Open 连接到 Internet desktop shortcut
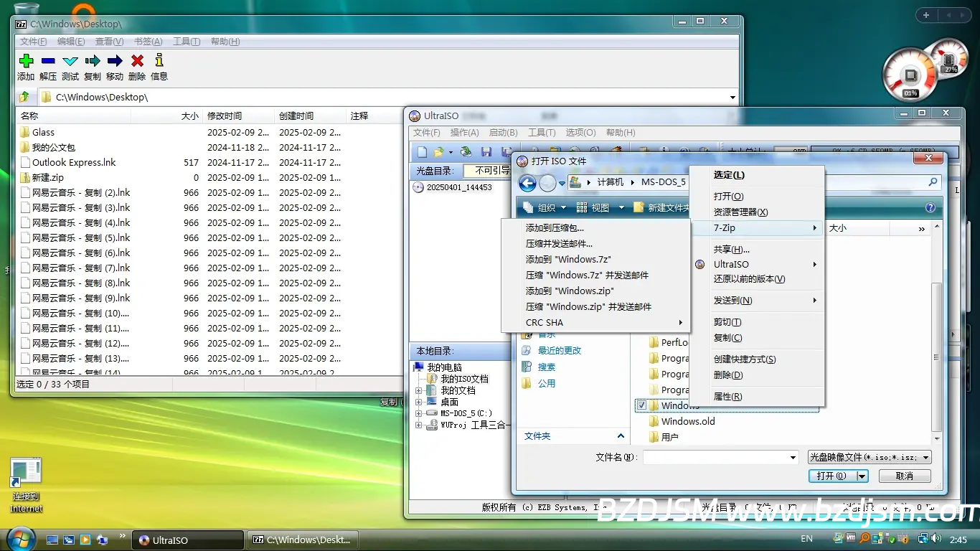Viewport: 980px width, 551px height. [26, 485]
